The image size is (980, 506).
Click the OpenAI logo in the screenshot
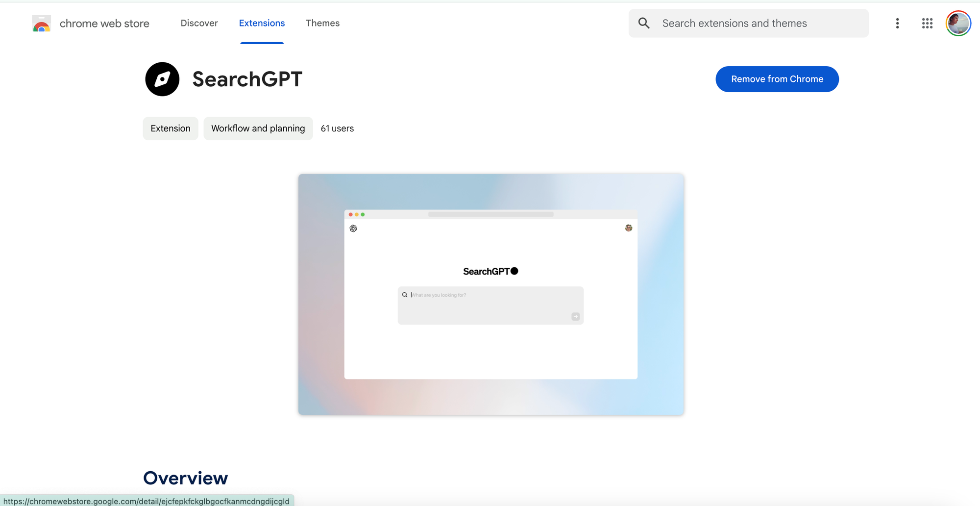click(x=353, y=228)
